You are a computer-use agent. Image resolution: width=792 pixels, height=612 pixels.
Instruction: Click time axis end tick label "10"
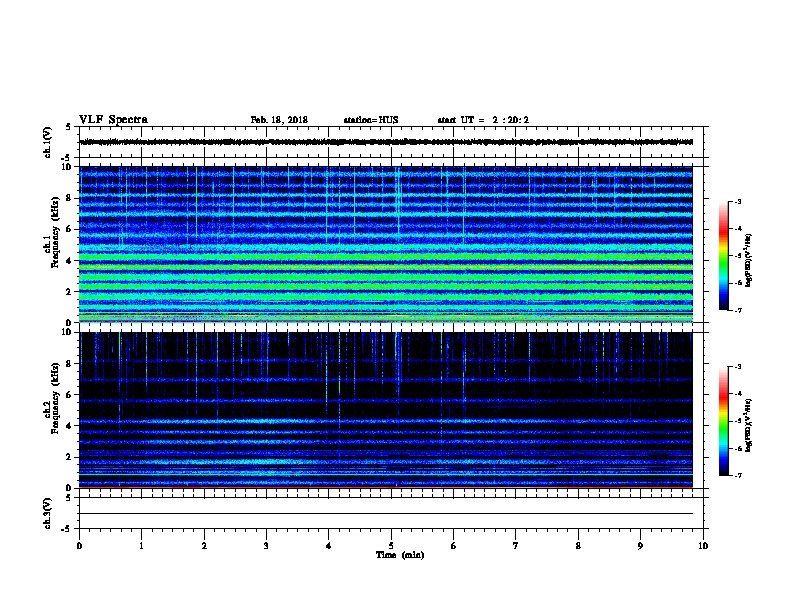tap(703, 546)
